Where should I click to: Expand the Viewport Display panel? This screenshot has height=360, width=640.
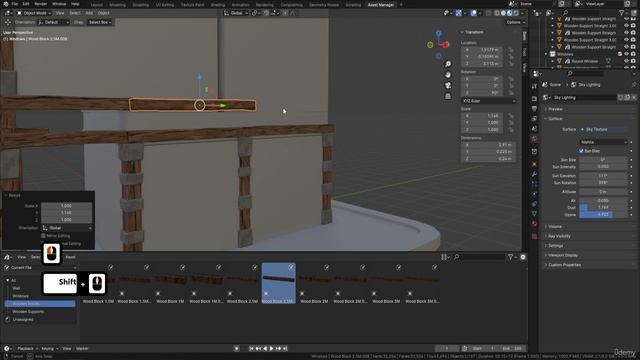click(562, 256)
